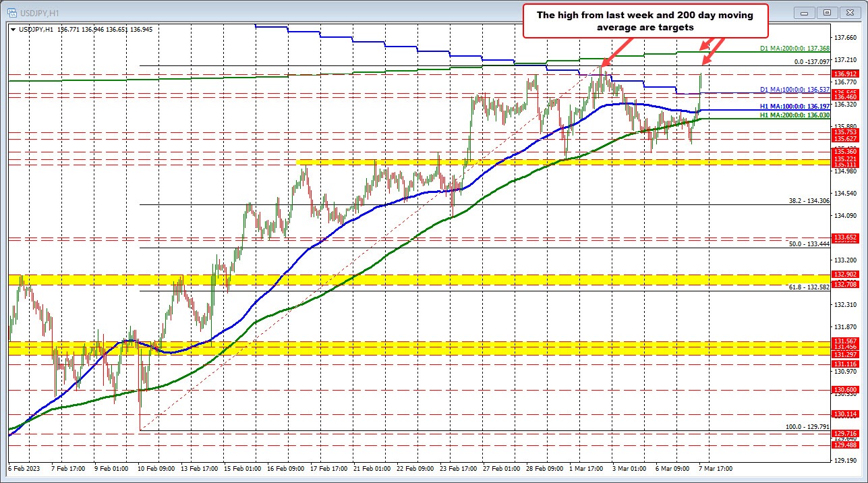Click the 6 Feb 2023 time axis label

pyautogui.click(x=24, y=467)
